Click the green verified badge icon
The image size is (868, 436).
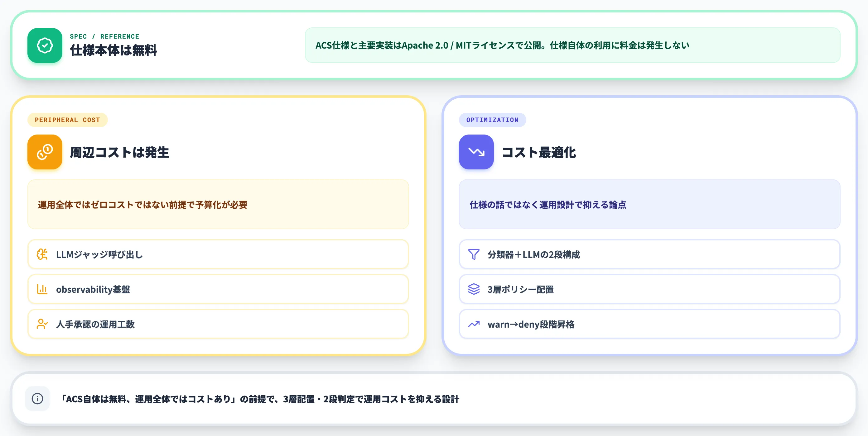point(45,45)
